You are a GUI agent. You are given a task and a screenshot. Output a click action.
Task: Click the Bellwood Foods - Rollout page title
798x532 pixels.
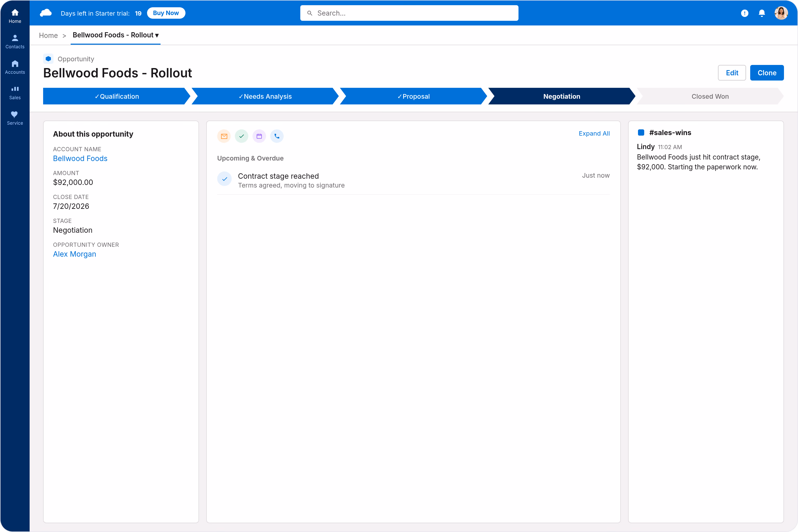tap(117, 73)
